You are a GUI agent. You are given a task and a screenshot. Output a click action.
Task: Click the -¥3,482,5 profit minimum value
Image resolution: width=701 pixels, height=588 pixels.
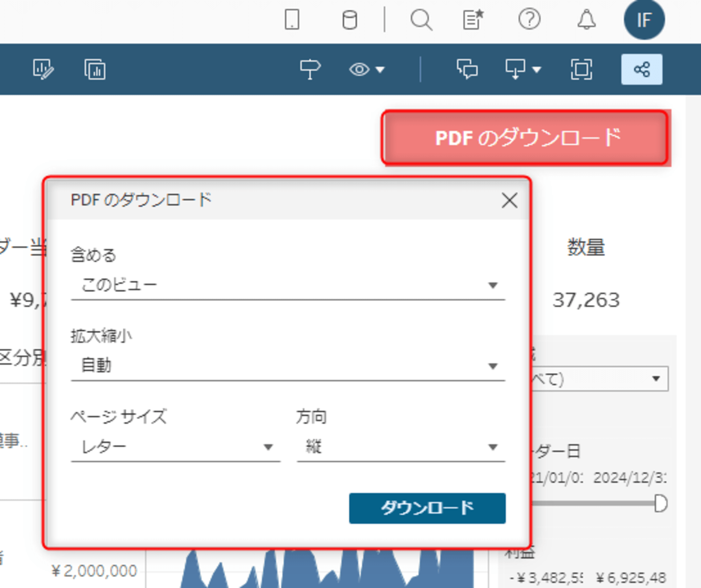[546, 577]
